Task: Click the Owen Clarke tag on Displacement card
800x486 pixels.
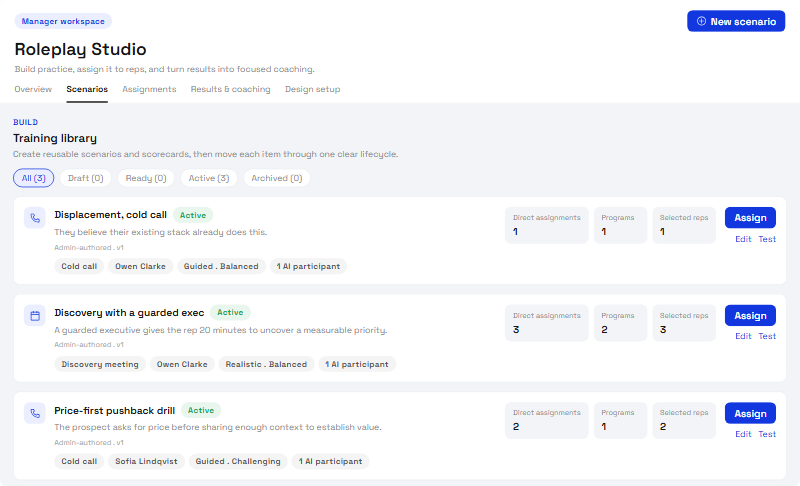Action: [x=140, y=266]
